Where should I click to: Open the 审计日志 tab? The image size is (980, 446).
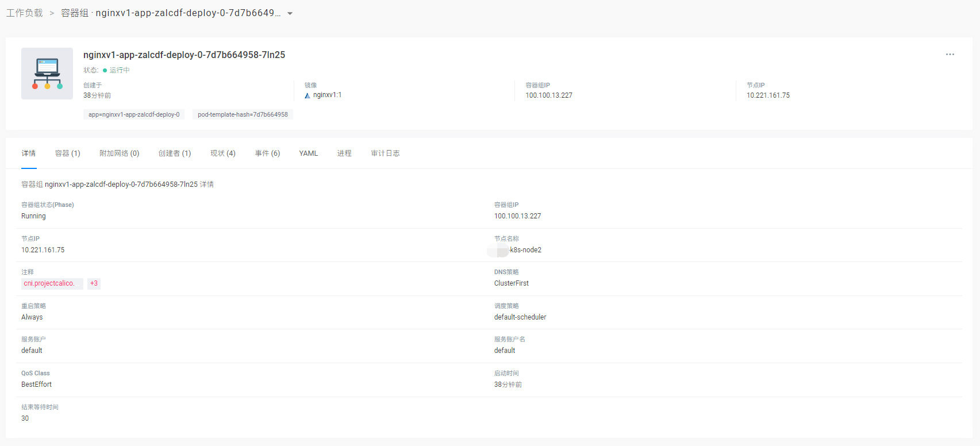[x=385, y=153]
